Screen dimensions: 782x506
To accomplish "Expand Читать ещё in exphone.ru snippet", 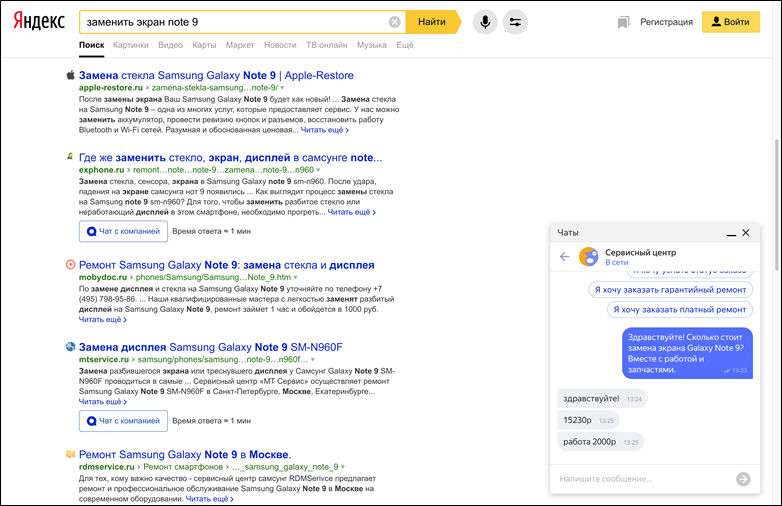I will point(352,212).
